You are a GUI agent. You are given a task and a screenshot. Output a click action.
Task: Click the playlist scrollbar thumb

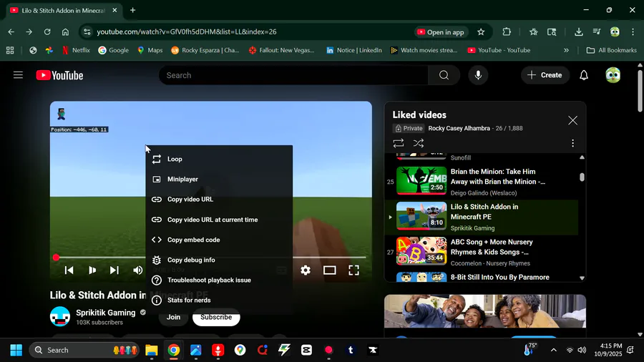coord(582,177)
